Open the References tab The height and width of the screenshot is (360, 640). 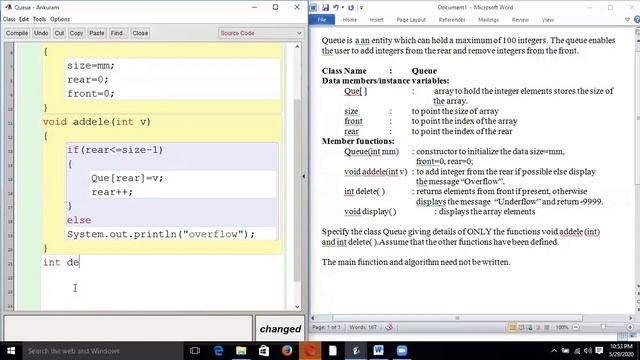[x=452, y=20]
